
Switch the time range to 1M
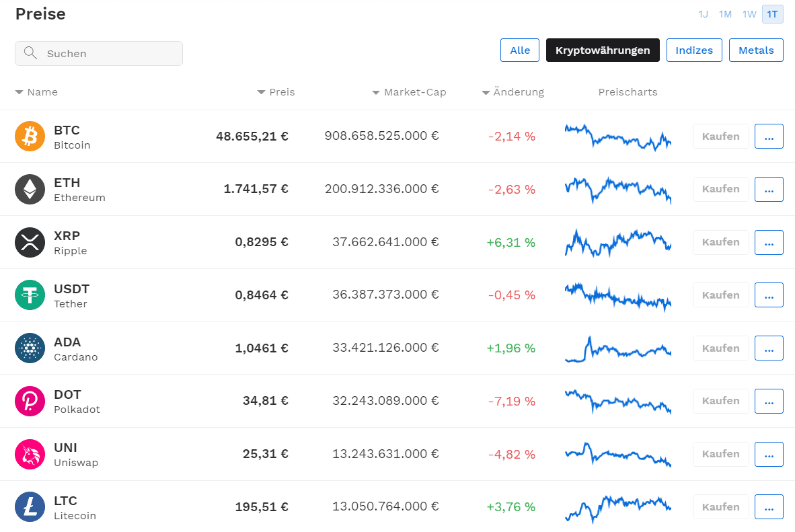coord(726,14)
